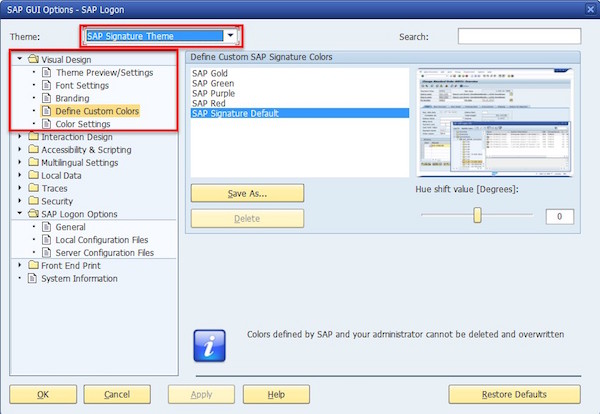The image size is (600, 414).
Task: Expand Accessibility & Scripting node
Action: (20, 149)
